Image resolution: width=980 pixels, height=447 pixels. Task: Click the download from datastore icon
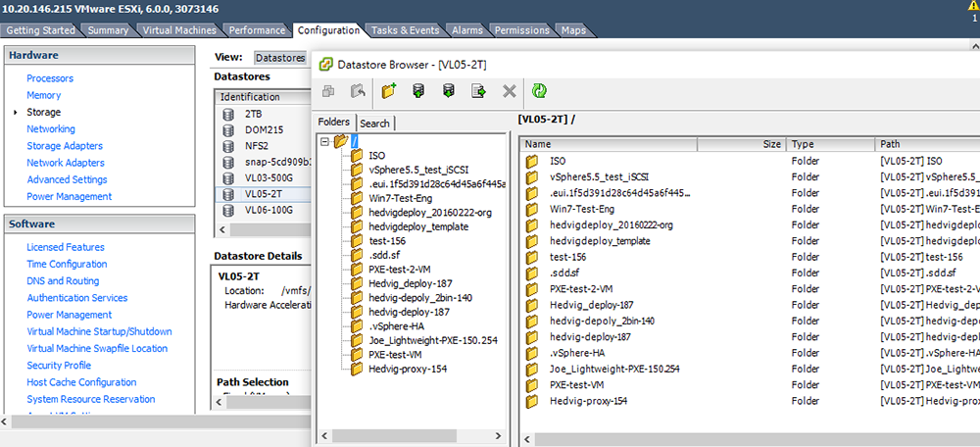(448, 91)
